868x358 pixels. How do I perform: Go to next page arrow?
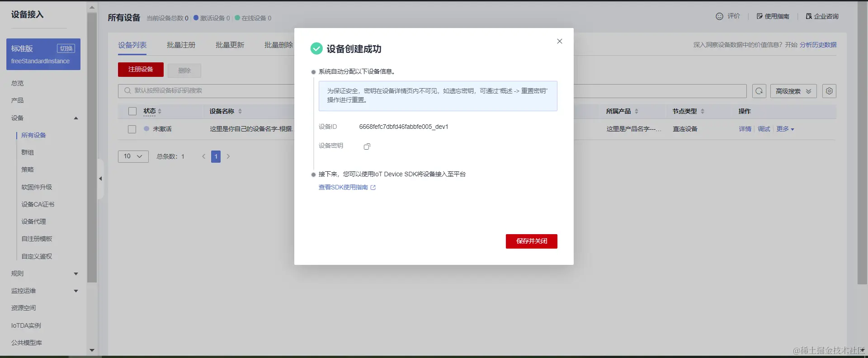click(228, 156)
